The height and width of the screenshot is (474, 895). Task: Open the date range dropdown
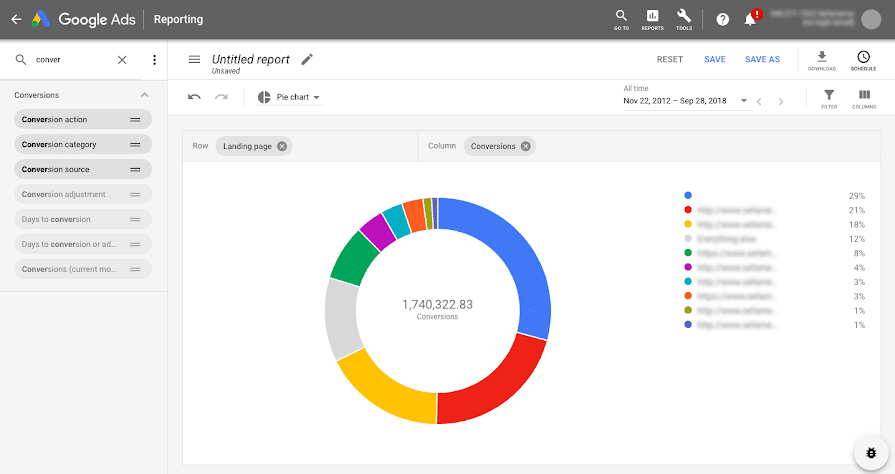tap(744, 101)
